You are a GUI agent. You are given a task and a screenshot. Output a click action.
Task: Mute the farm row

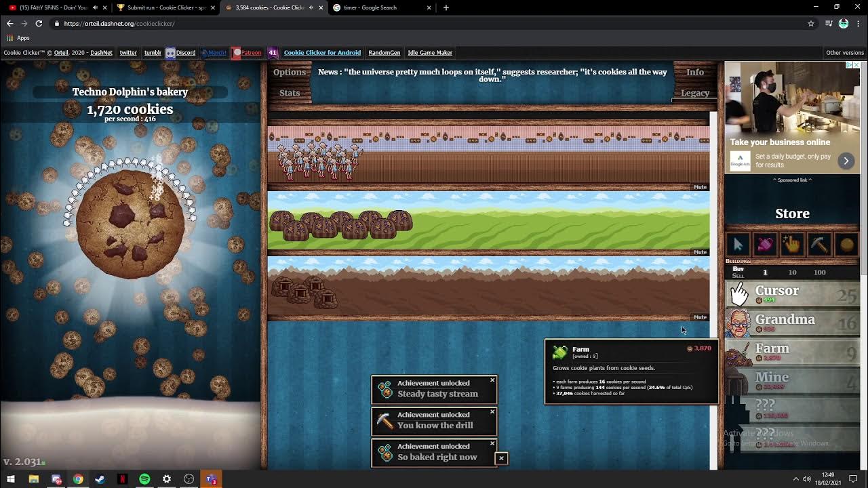click(700, 252)
